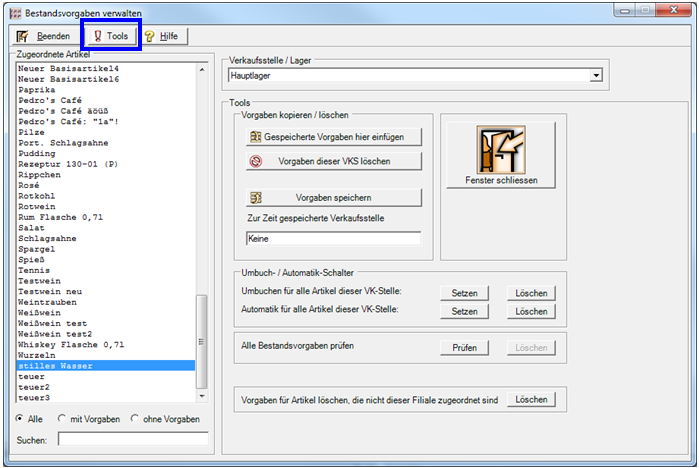Select the Salat article
The width and height of the screenshot is (699, 468).
pyautogui.click(x=106, y=228)
